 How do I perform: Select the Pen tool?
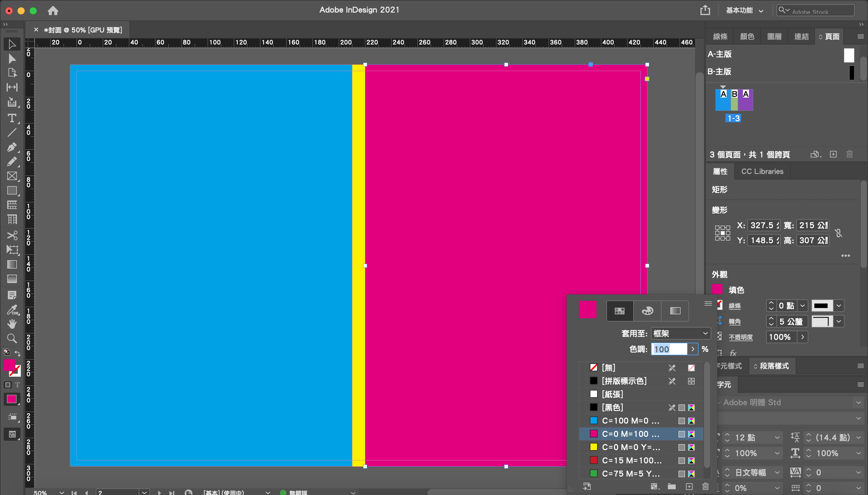click(x=12, y=147)
